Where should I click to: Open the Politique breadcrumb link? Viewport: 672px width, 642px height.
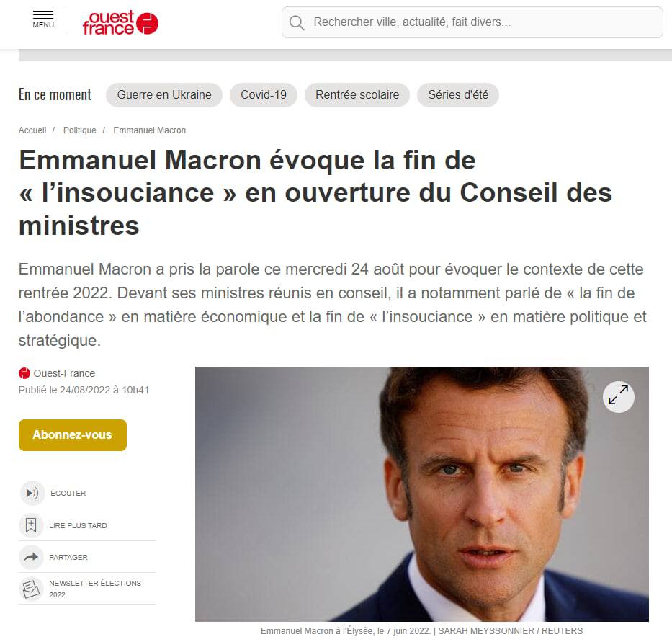pos(80,130)
